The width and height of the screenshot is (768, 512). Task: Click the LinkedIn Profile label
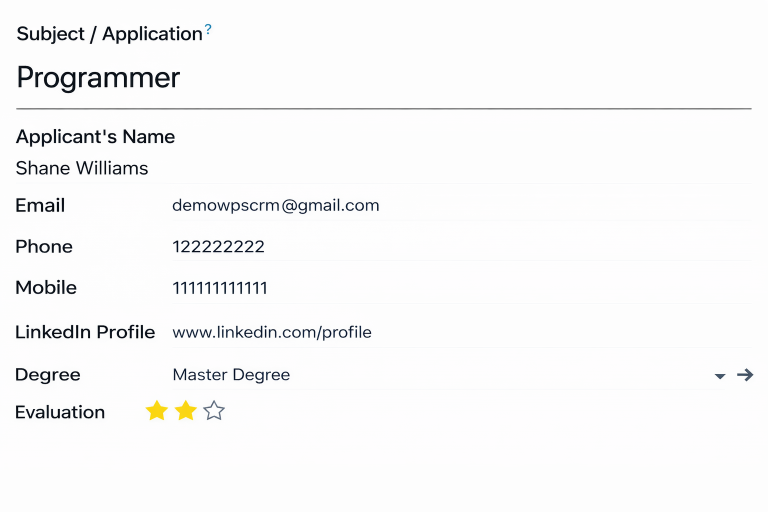click(x=85, y=332)
